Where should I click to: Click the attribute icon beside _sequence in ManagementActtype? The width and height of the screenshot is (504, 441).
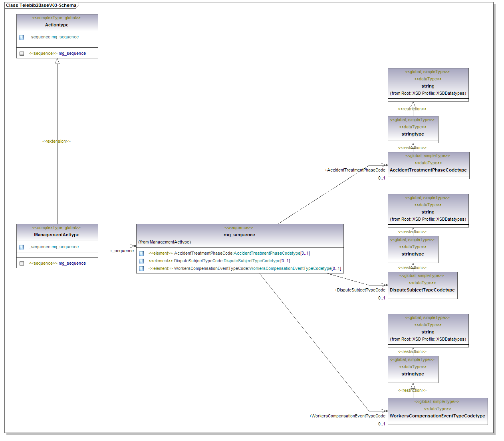(x=22, y=247)
